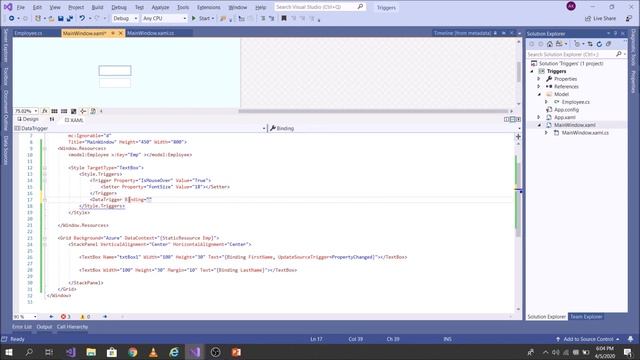Collapse the Model folder
Screen dimensions: 640x360
click(x=539, y=94)
